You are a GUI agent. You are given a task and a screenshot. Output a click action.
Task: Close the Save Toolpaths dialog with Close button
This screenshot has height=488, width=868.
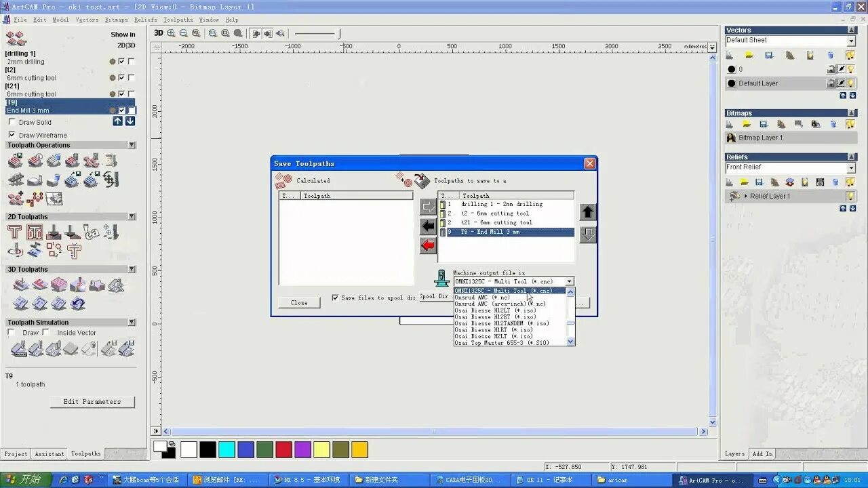tap(299, 303)
